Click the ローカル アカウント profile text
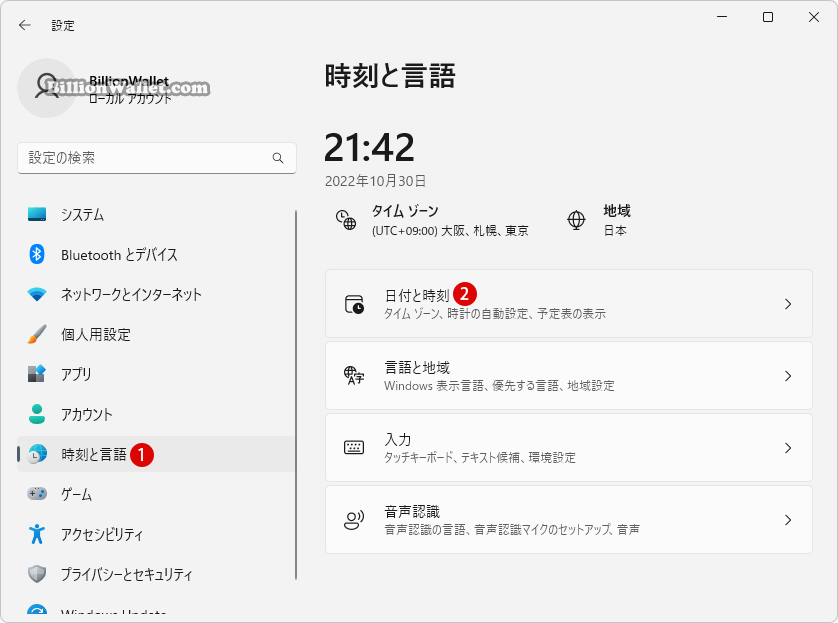Image resolution: width=838 pixels, height=623 pixels. [x=130, y=99]
